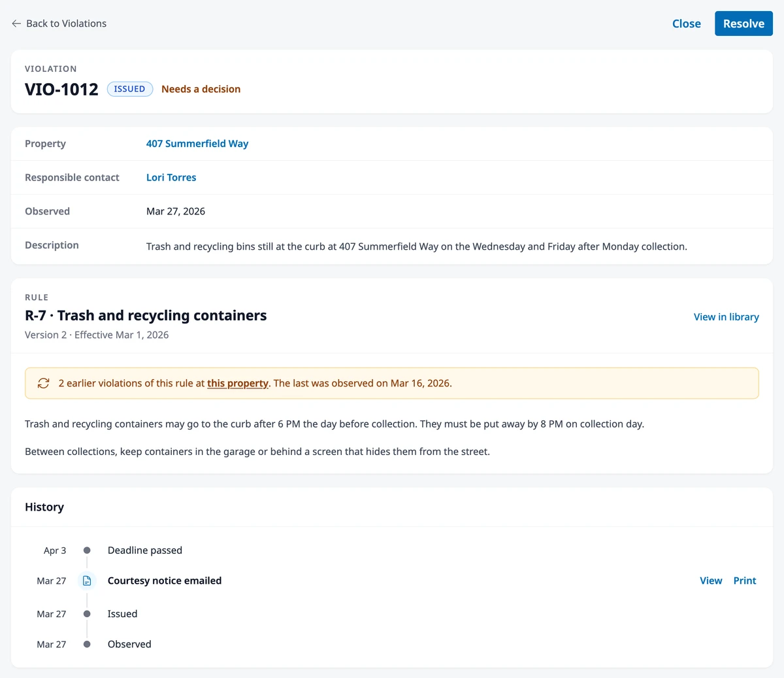Click the VIOLATION section label
Screen dimensions: 784x678
coord(51,69)
